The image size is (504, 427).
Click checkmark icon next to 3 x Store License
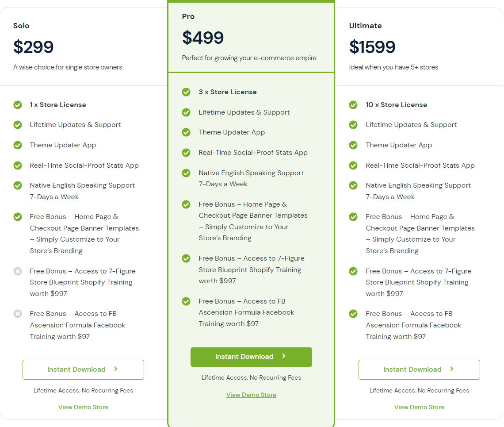point(186,92)
